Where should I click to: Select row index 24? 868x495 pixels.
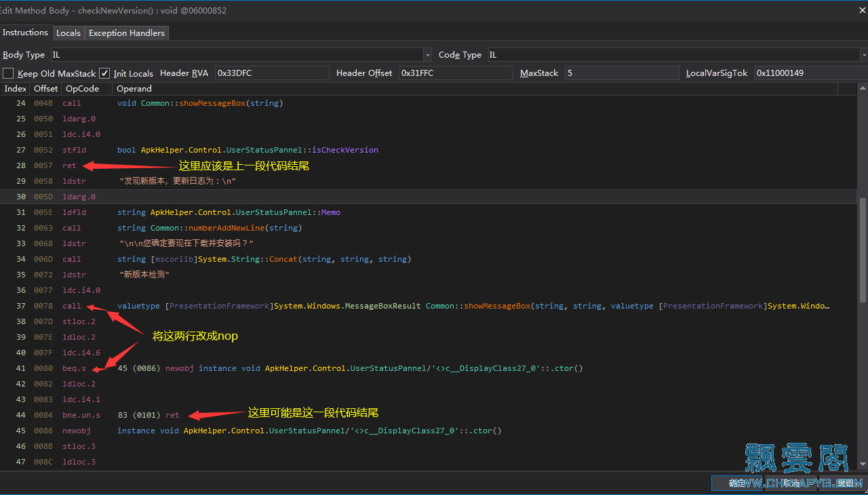click(x=20, y=103)
